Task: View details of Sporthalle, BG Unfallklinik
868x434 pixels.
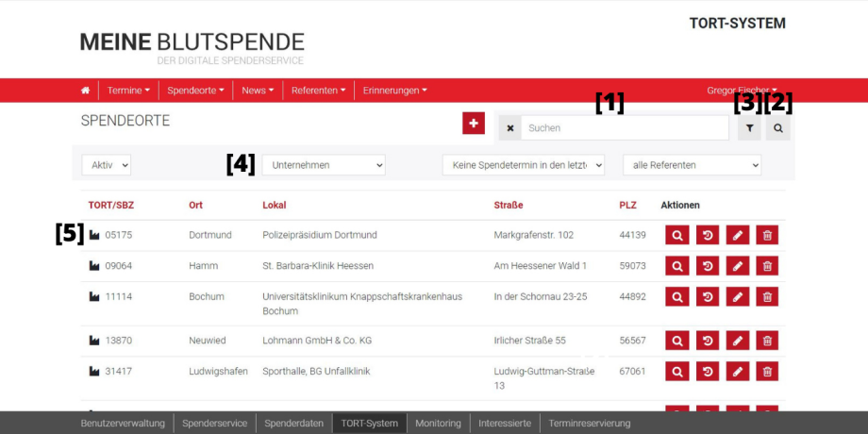Action: [677, 372]
